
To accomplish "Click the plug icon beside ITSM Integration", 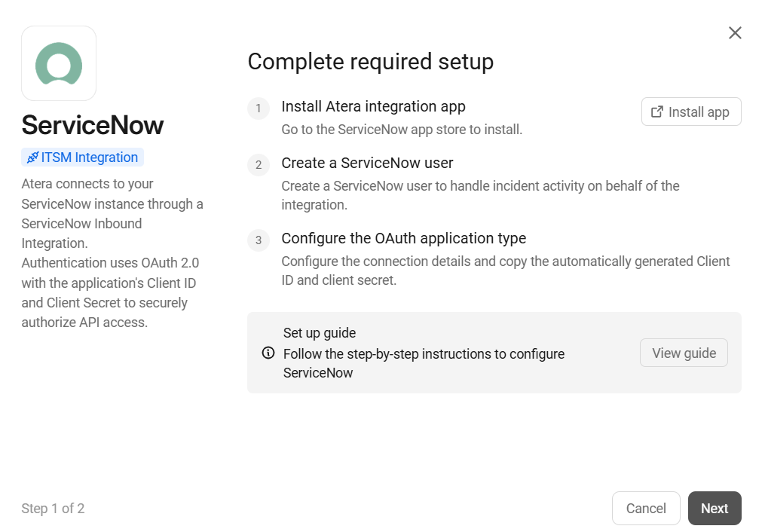I will point(32,157).
